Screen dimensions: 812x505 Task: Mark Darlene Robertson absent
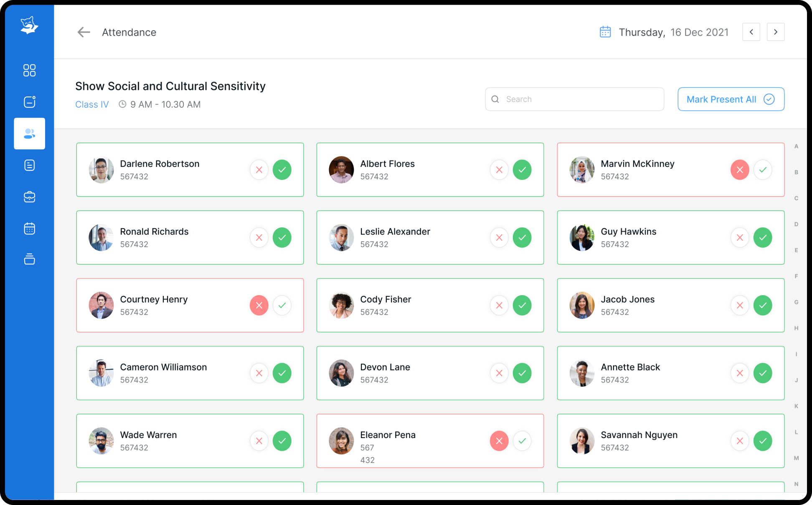[259, 170]
